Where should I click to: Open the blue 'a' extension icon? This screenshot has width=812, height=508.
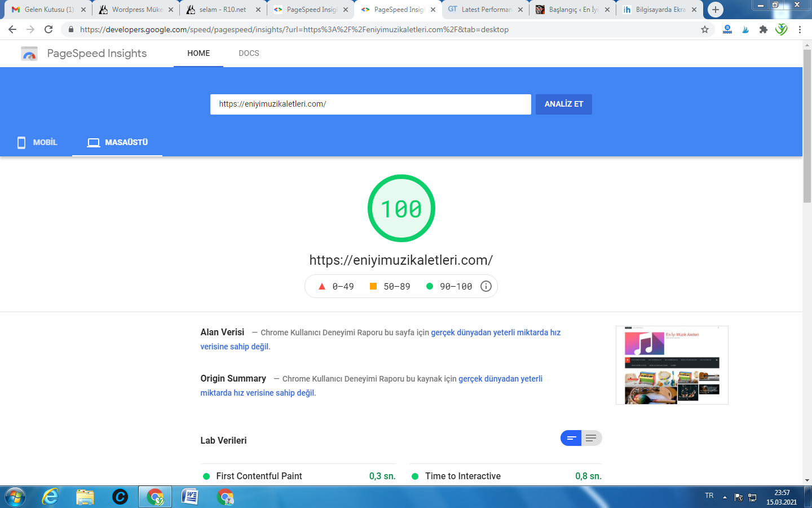[x=727, y=29]
